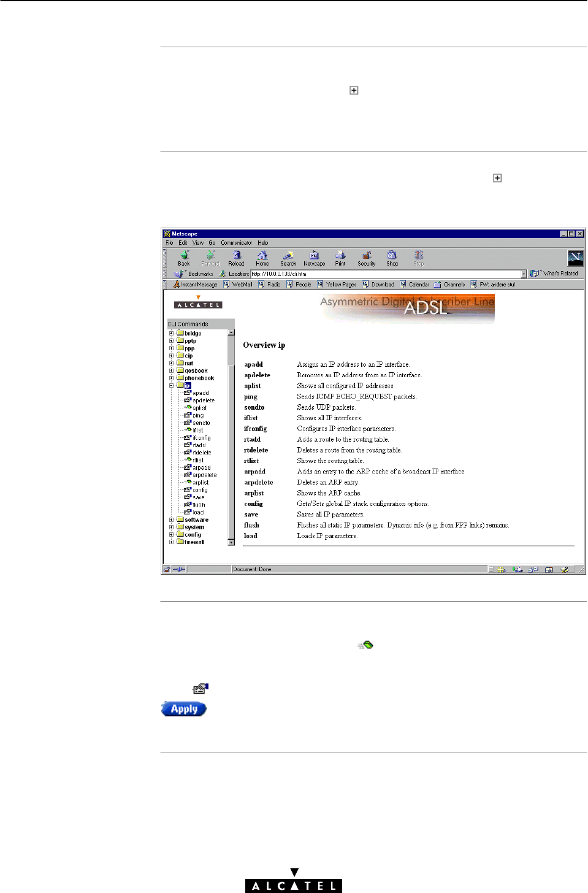Click the Stop toolbar icon
The height and width of the screenshot is (893, 588).
(x=419, y=255)
